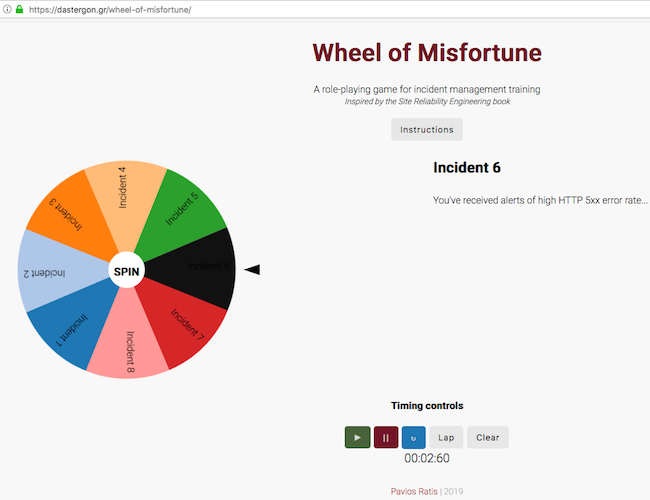Open the Instructions panel
The image size is (650, 500).
427,129
